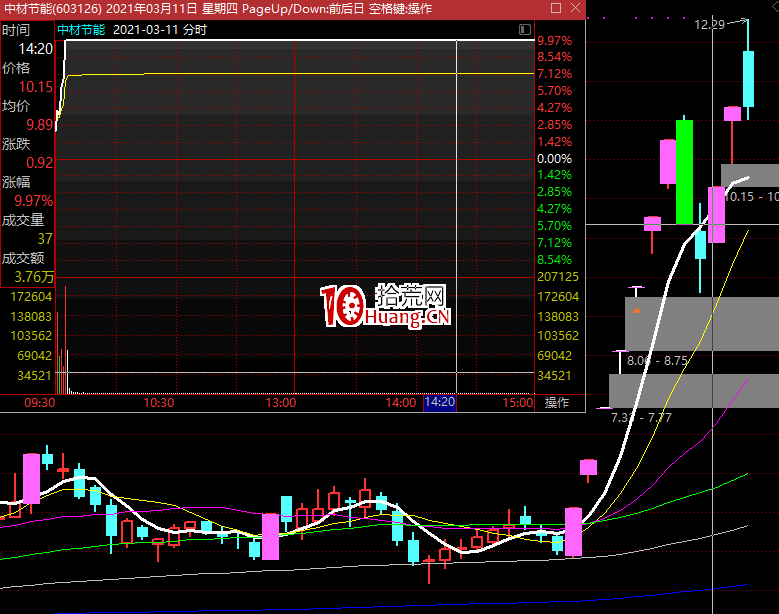
Task: Select the 成交量 value 37
Action: (x=45, y=239)
